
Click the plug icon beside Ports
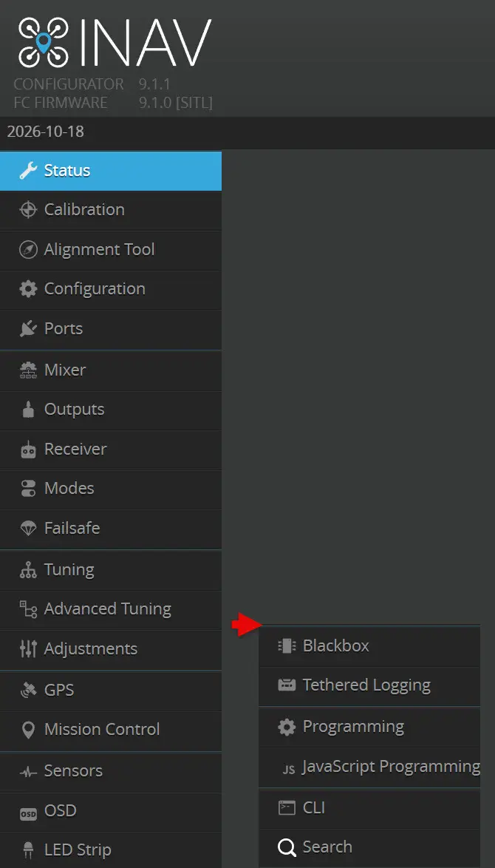(27, 329)
